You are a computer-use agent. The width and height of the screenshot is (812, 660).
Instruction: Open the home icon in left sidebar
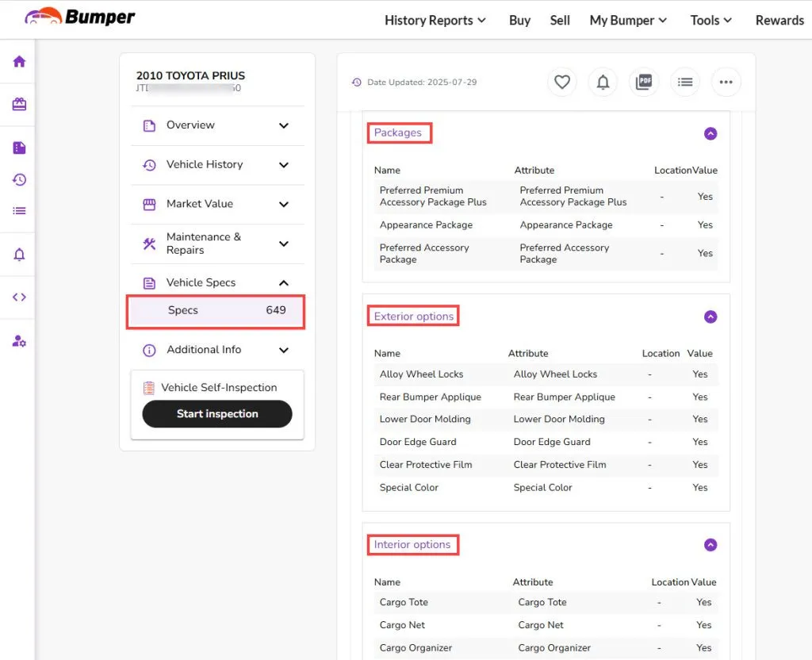tap(19, 62)
